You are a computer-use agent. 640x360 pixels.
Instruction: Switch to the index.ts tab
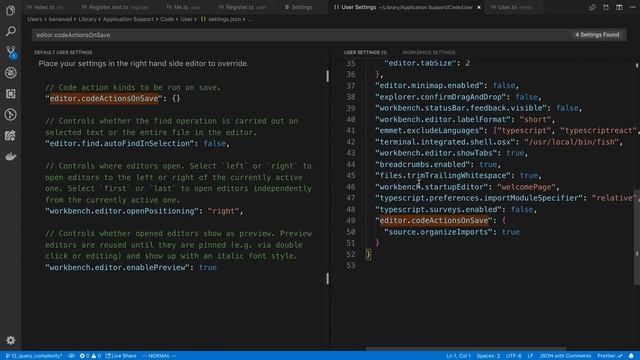(x=45, y=7)
